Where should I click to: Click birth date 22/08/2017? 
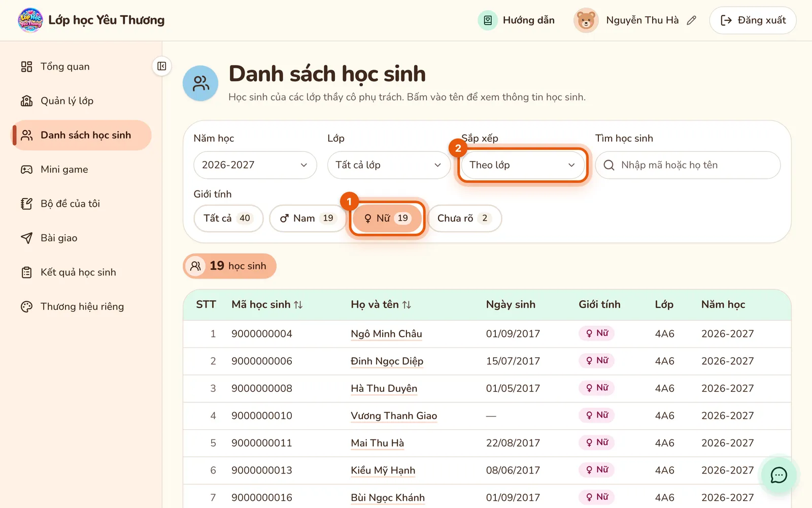[513, 443]
